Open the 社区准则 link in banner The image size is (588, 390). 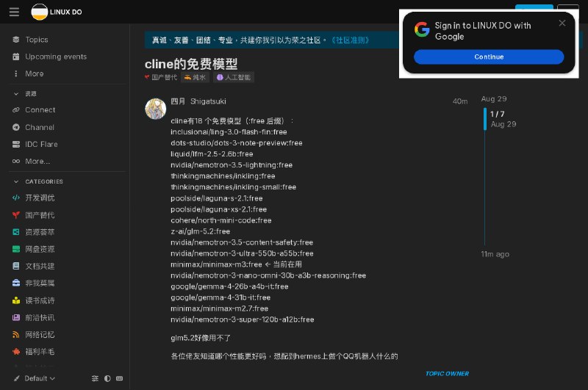tap(351, 40)
